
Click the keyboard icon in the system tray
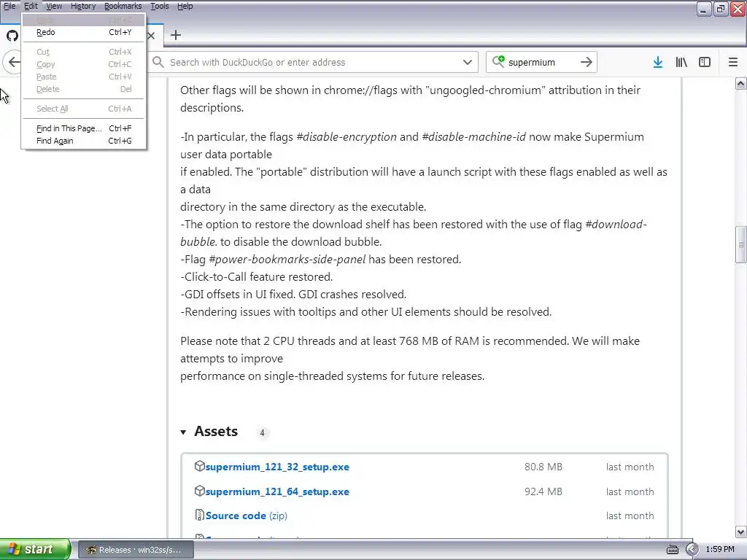click(673, 550)
